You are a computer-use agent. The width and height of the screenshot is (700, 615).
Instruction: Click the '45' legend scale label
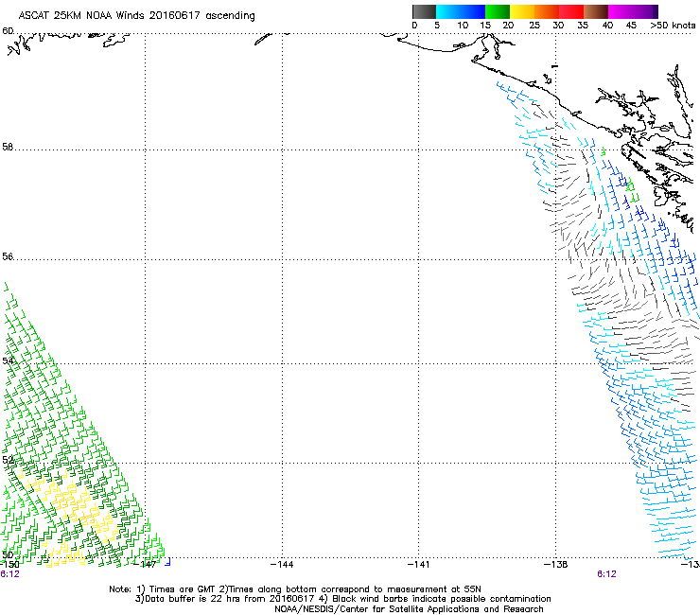coord(631,26)
